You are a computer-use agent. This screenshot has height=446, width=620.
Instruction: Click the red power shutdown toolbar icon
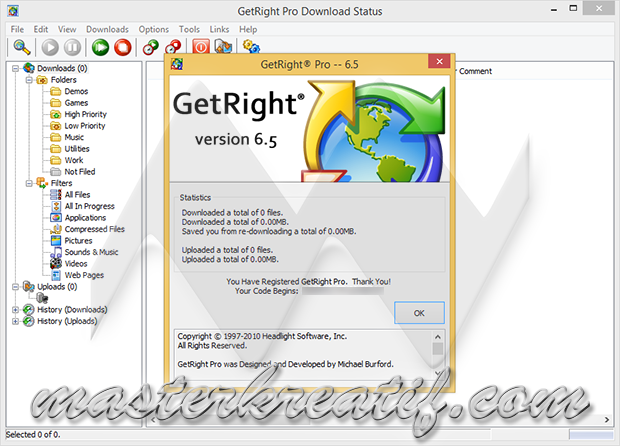click(x=201, y=47)
